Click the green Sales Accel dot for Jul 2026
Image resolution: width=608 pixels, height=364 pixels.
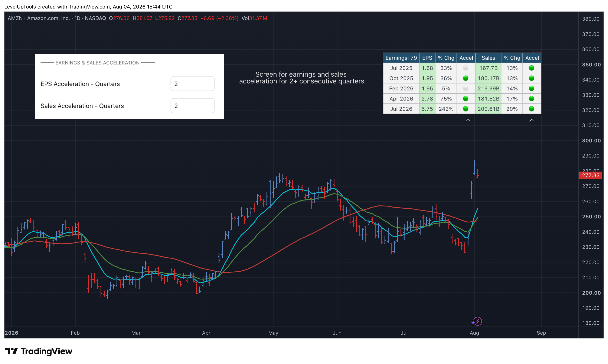pos(532,109)
